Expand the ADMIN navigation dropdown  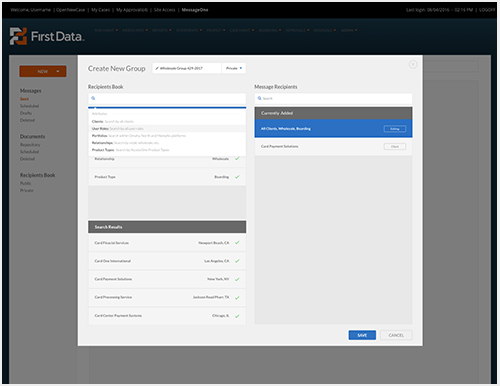(x=349, y=30)
